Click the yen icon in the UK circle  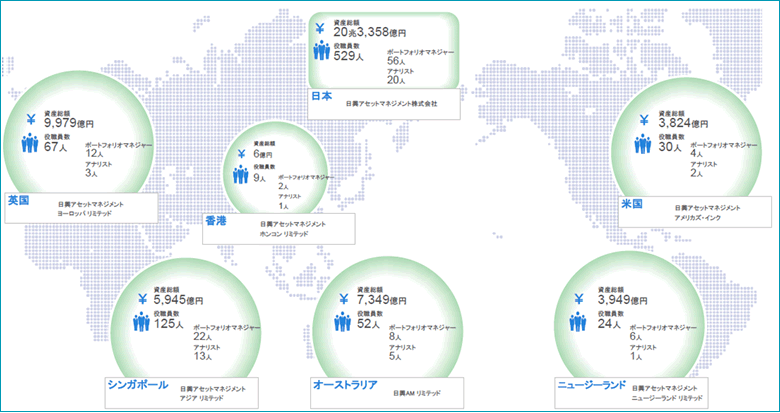pyautogui.click(x=31, y=120)
